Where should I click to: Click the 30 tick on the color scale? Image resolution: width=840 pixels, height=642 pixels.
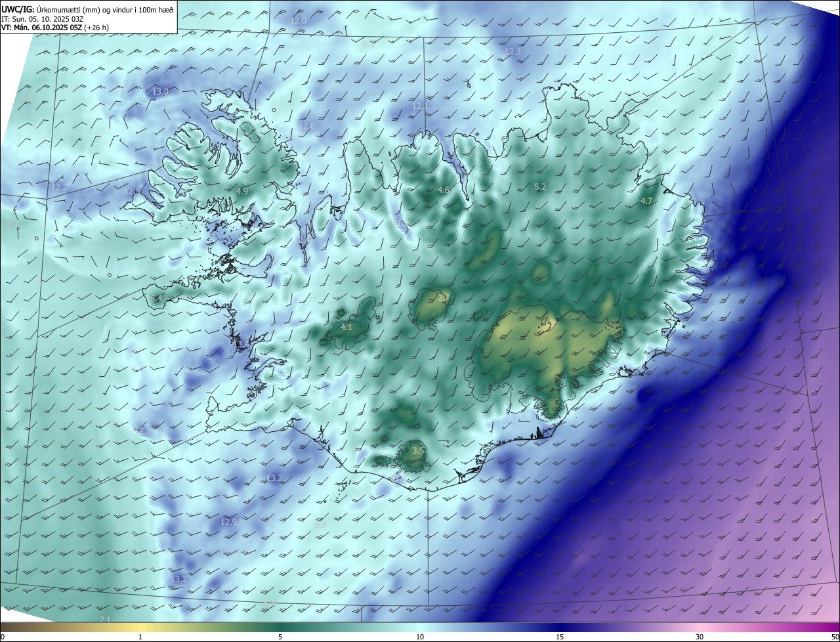(x=700, y=637)
